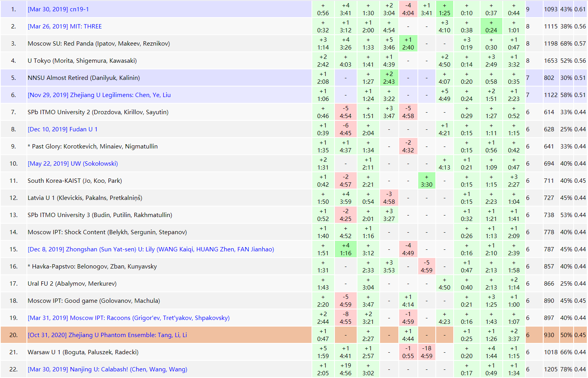Click the green +4 1:16 cell in Zhongshan row
588x378 pixels.
(x=345, y=249)
